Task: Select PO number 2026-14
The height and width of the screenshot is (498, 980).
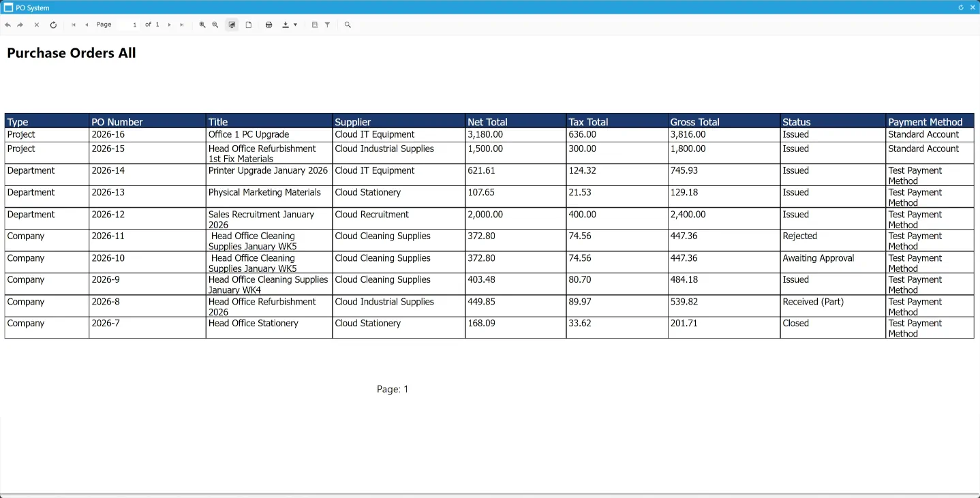Action: [x=108, y=171]
